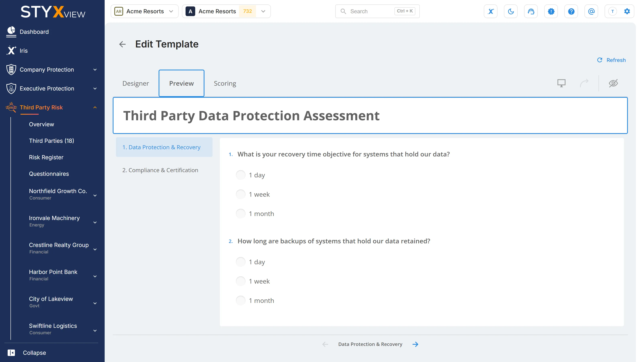Viewport: 644px width, 362px height.
Task: Click the recovery time objective question text
Action: click(x=344, y=154)
